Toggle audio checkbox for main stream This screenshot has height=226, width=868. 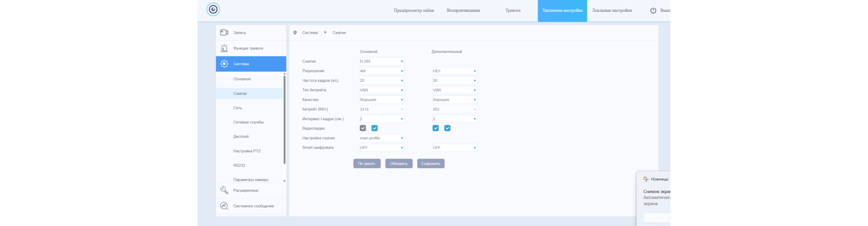coord(374,128)
